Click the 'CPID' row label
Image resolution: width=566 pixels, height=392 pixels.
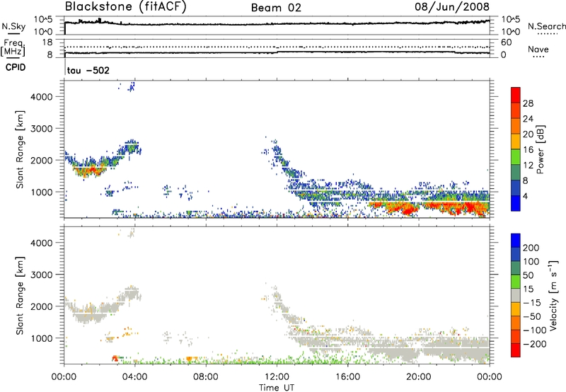pyautogui.click(x=16, y=67)
